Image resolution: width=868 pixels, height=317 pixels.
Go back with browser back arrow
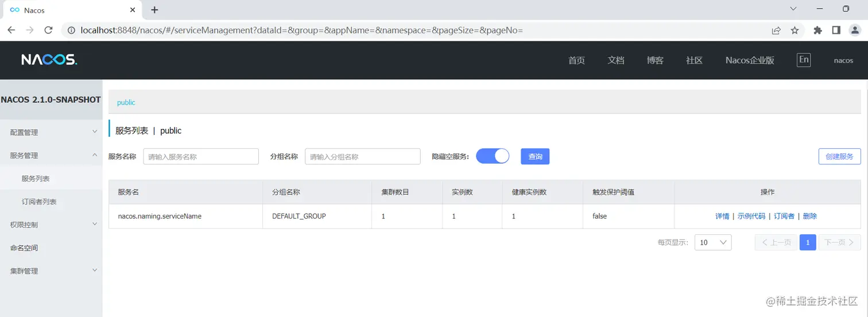click(x=11, y=30)
